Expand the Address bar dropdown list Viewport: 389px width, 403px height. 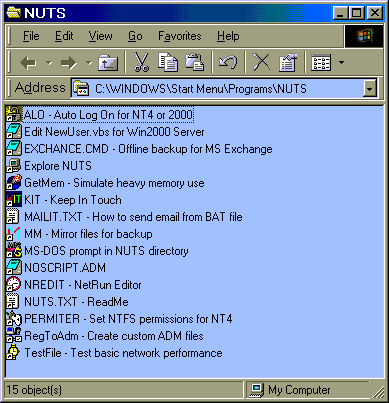pyautogui.click(x=370, y=89)
